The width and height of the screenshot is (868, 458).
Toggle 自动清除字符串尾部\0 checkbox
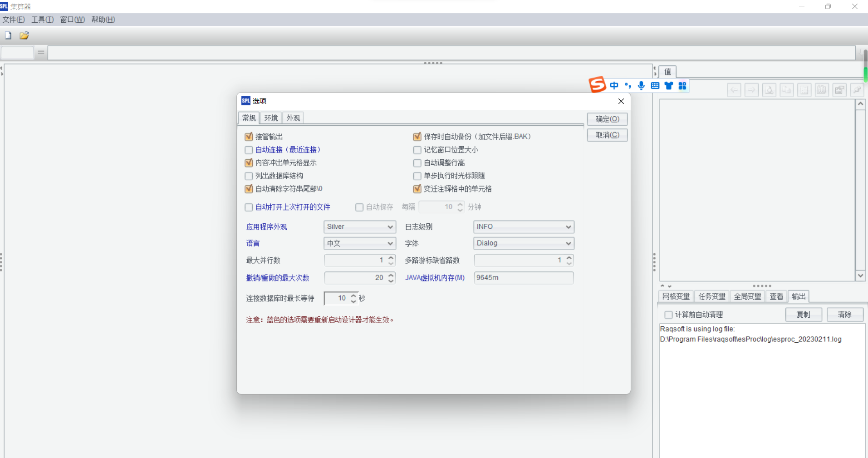coord(249,189)
